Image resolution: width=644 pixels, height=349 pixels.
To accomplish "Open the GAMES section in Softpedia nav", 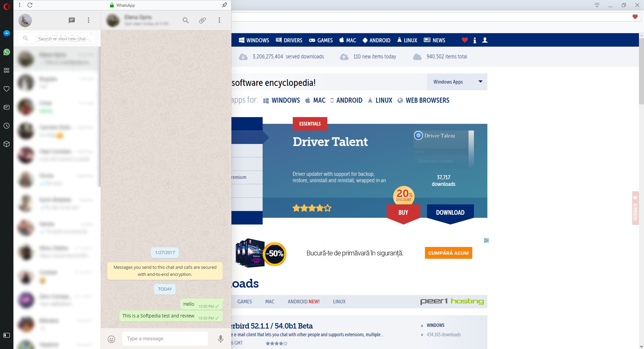I will coord(321,40).
